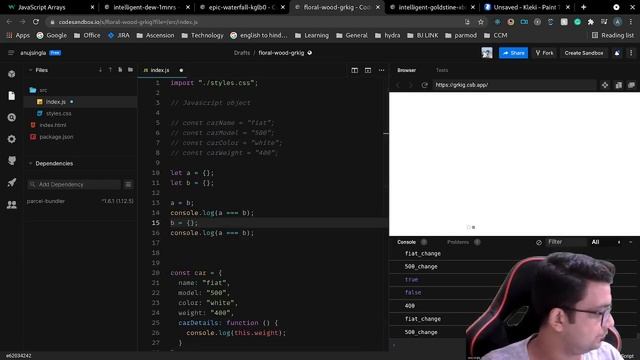
Task: Switch to the Problems tab
Action: (458, 242)
